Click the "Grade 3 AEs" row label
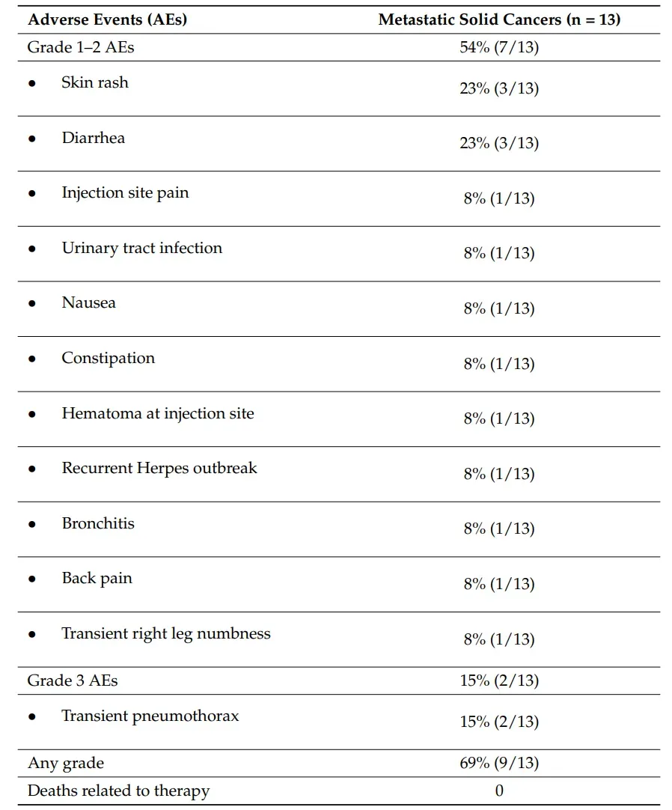 [x=73, y=680]
